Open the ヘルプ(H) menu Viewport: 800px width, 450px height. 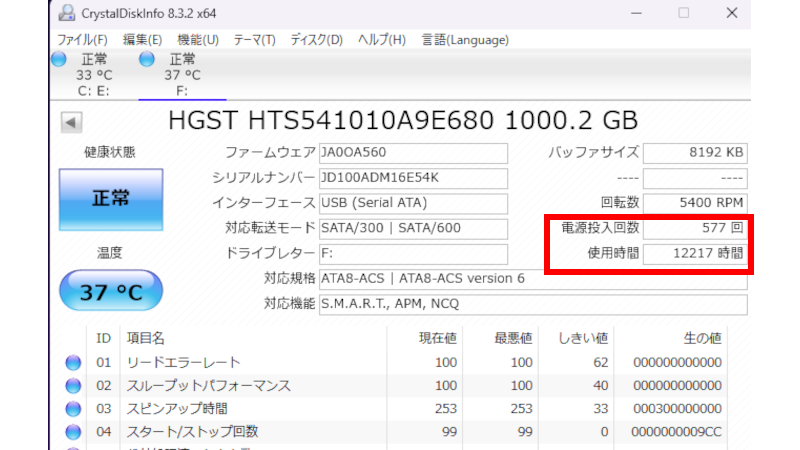pos(382,40)
